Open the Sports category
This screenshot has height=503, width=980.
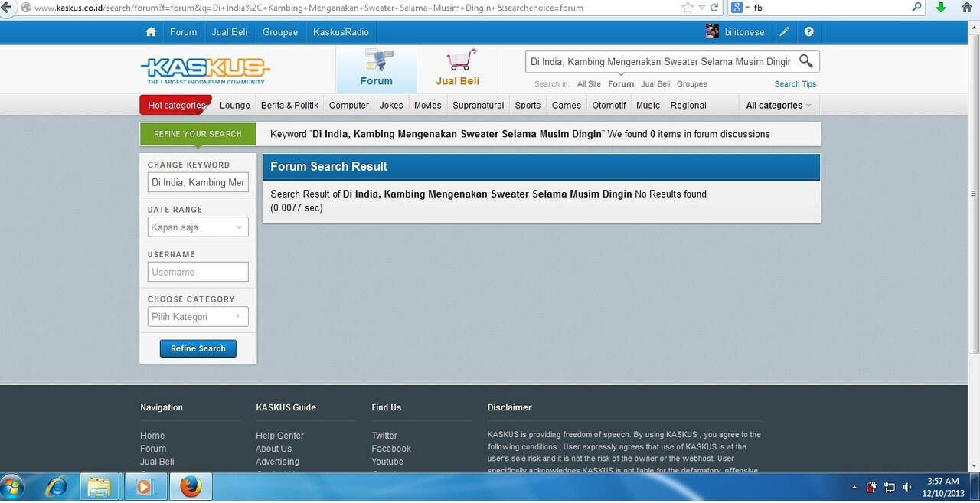pyautogui.click(x=528, y=106)
